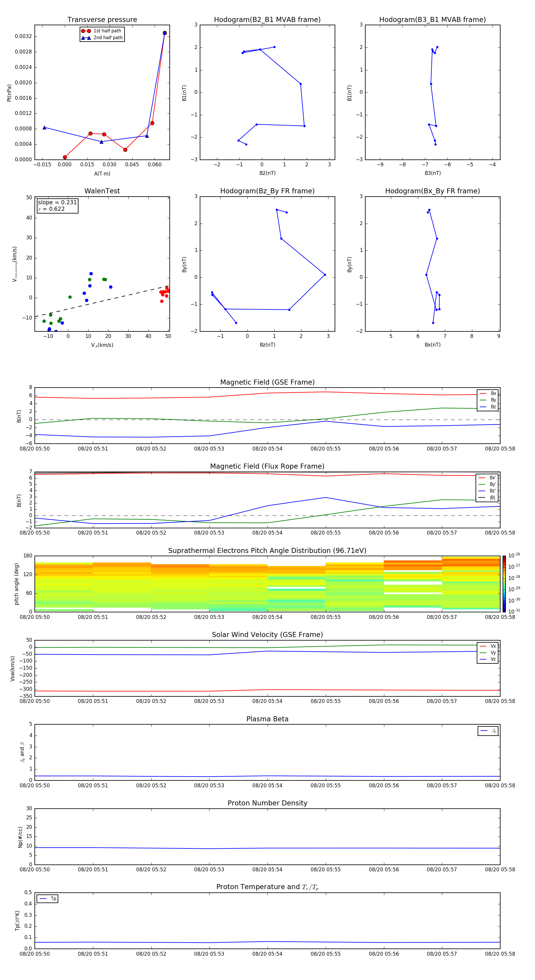The width and height of the screenshot is (535, 980).
Task: Select the '2nd half path' legend entry
Action: point(102,38)
